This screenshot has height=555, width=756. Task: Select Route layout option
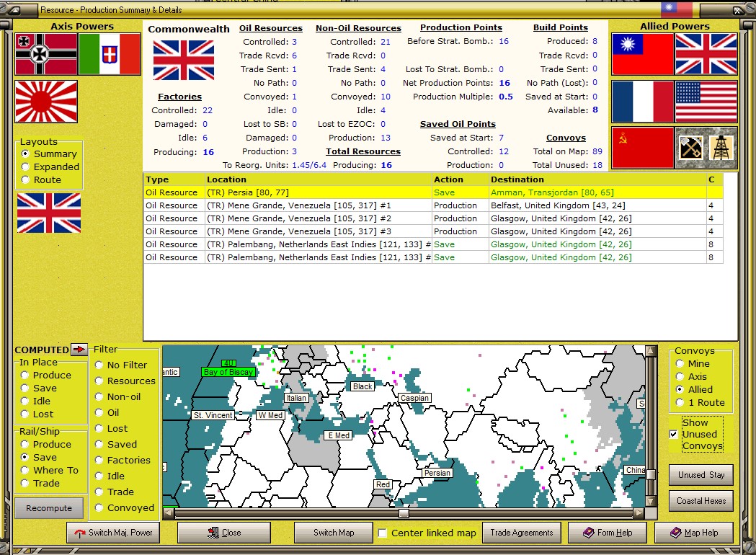pos(42,180)
